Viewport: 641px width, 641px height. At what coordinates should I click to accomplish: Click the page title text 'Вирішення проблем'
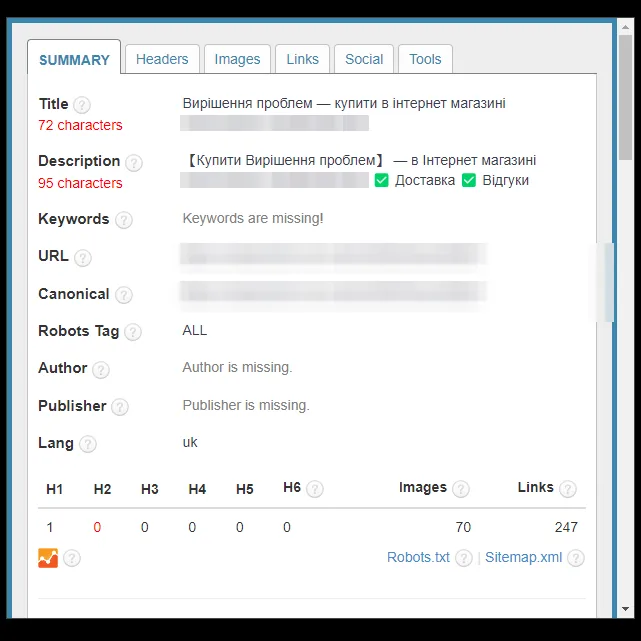pos(247,103)
